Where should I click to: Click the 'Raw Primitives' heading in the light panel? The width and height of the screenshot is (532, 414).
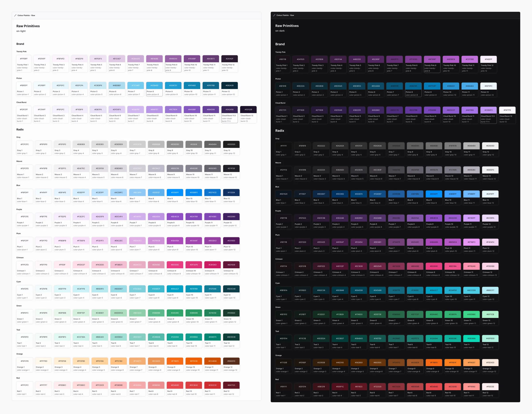pyautogui.click(x=28, y=26)
